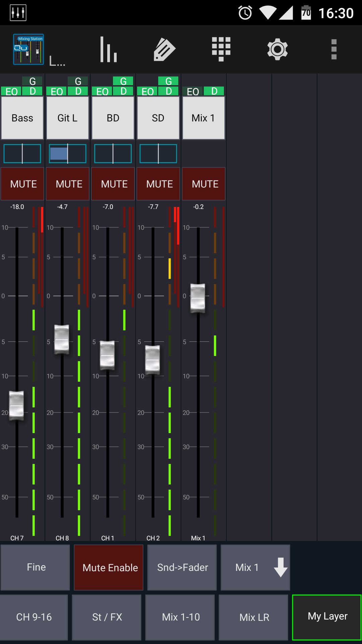Tap the Git L pan control
The image size is (362, 644).
68,154
